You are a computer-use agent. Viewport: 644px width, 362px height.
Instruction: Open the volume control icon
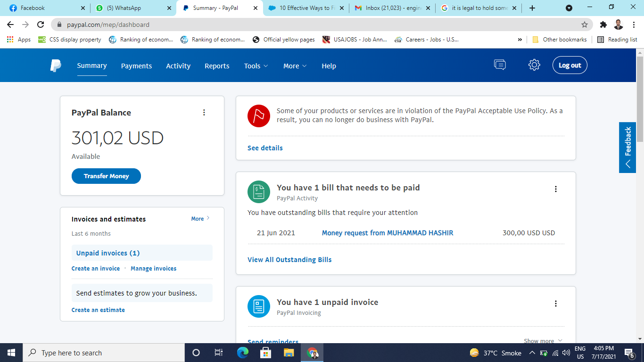tap(566, 353)
